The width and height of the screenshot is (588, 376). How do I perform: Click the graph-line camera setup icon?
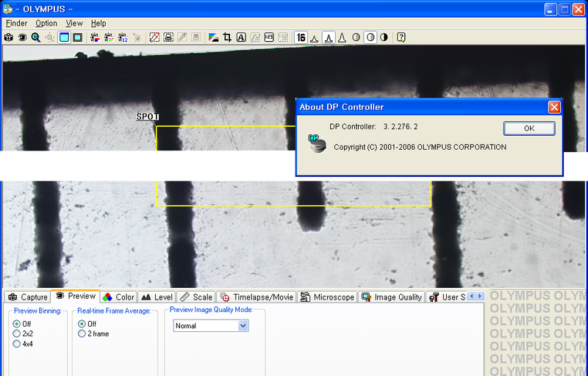109,37
